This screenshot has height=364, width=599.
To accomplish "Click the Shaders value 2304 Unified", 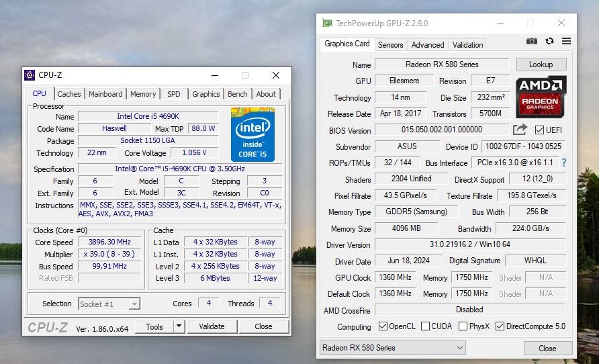I will click(x=412, y=179).
